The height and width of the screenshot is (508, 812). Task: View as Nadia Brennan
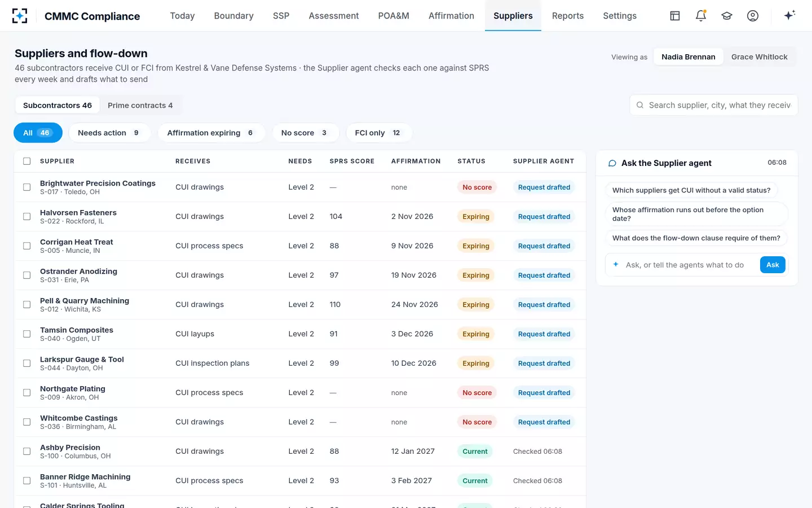click(x=689, y=57)
